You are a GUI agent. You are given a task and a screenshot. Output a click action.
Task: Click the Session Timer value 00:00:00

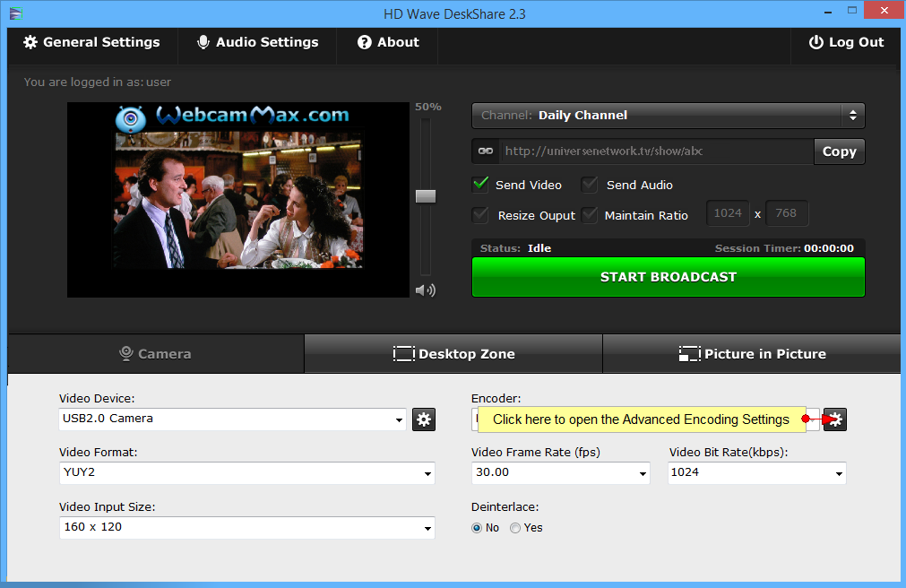pos(829,248)
